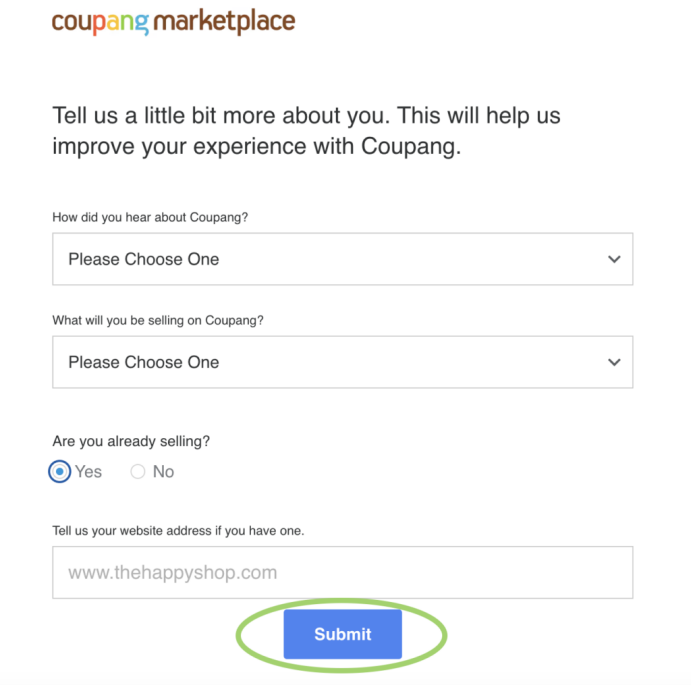This screenshot has width=692, height=686.
Task: Click the colorful coupang logo word
Action: tap(101, 23)
